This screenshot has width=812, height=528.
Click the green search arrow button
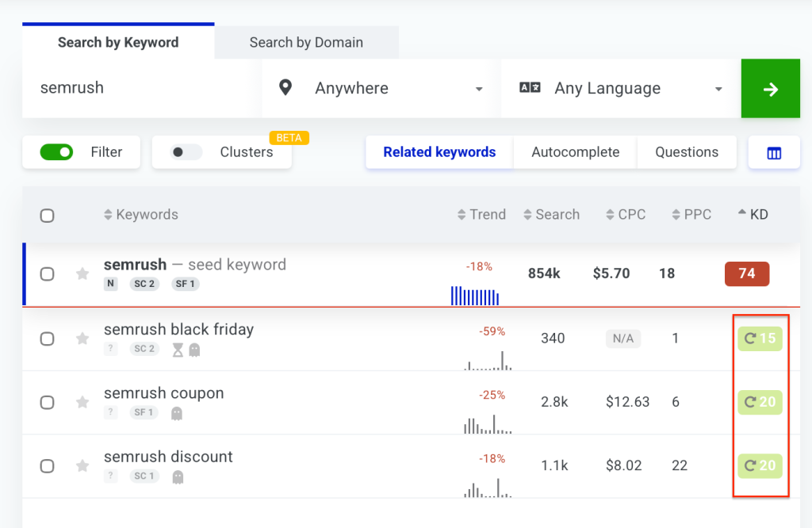pyautogui.click(x=770, y=89)
